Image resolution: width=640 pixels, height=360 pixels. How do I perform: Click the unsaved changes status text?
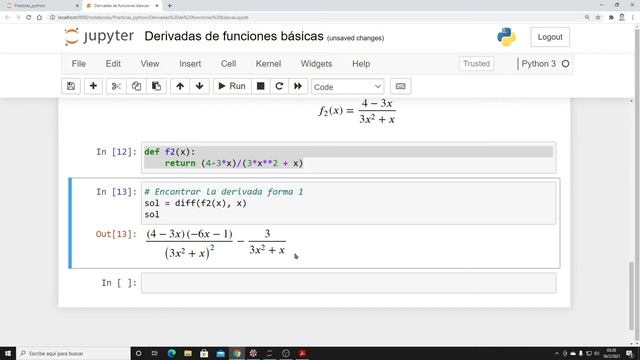click(x=355, y=38)
